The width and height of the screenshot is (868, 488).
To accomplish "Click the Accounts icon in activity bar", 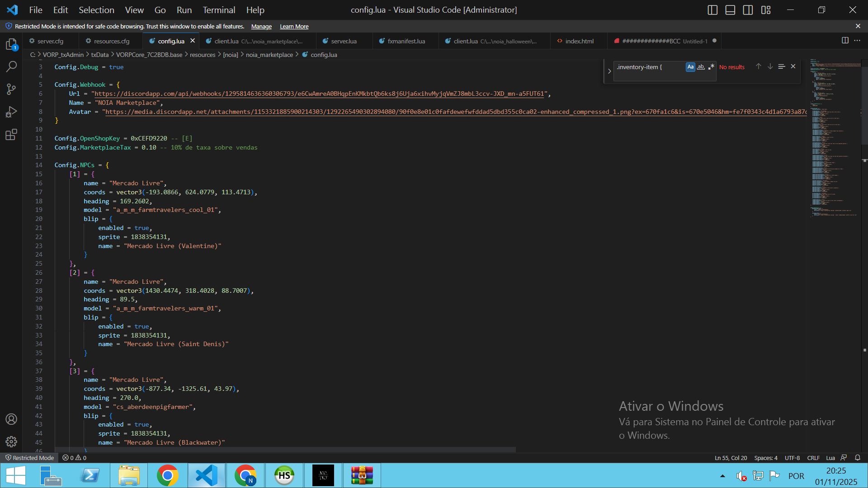I will (11, 419).
